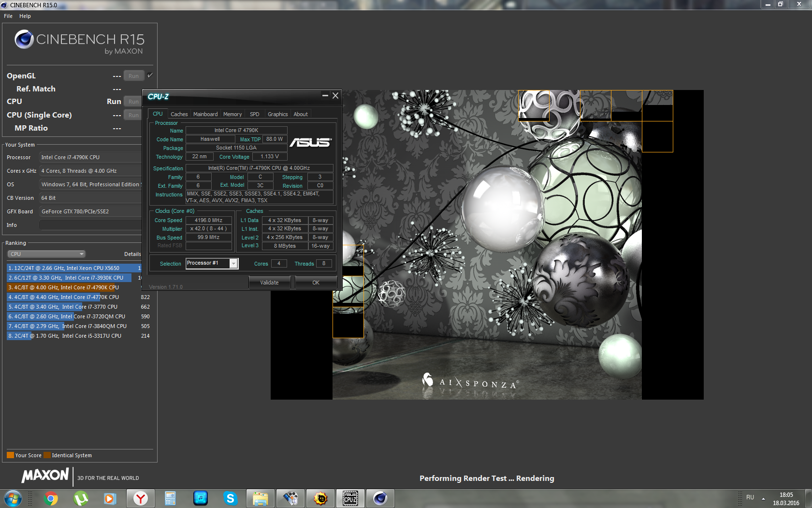The height and width of the screenshot is (508, 812).
Task: Select the CPU tab in CPU-Z
Action: (x=158, y=114)
